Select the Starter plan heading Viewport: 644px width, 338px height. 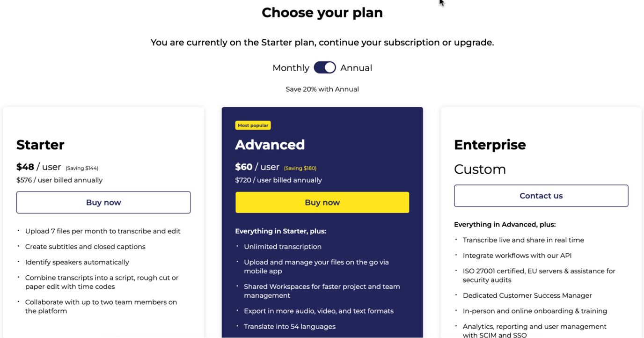[40, 145]
